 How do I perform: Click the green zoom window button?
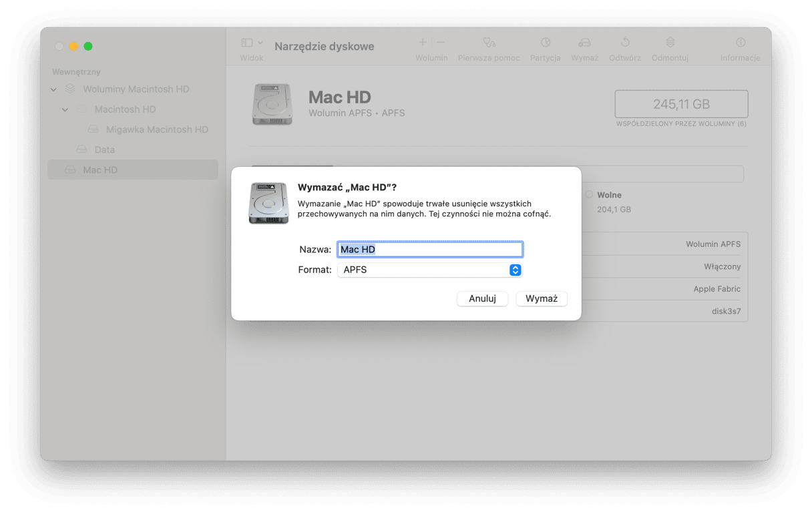coord(87,46)
